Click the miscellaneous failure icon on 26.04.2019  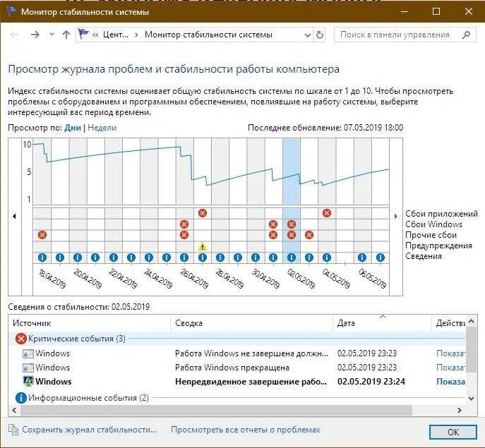pos(184,235)
